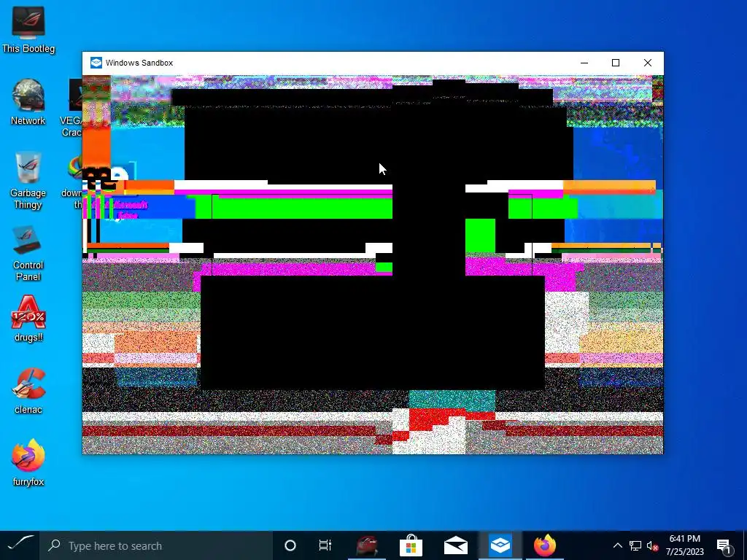This screenshot has width=747, height=560.
Task: Close the Windows Sandbox window
Action: click(x=648, y=63)
